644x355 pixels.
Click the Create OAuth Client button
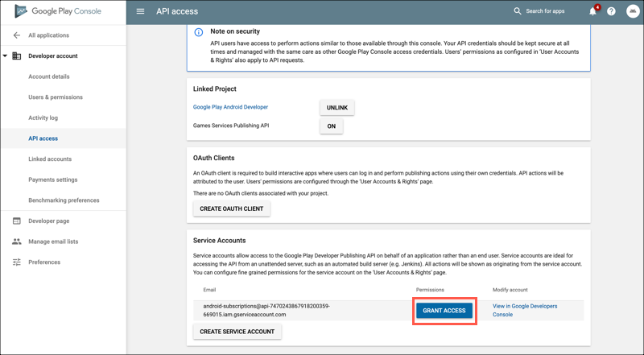click(x=232, y=208)
